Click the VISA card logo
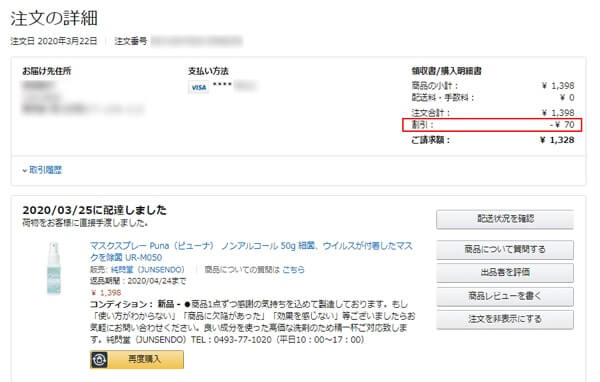Image resolution: width=600 pixels, height=382 pixels. click(x=199, y=88)
